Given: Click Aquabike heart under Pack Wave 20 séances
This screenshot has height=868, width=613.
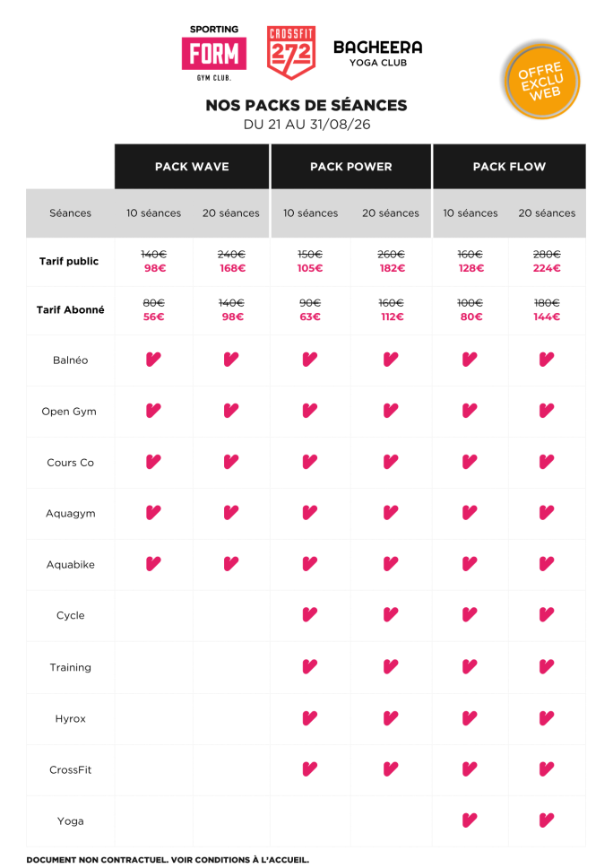Looking at the screenshot, I should coord(231,563).
